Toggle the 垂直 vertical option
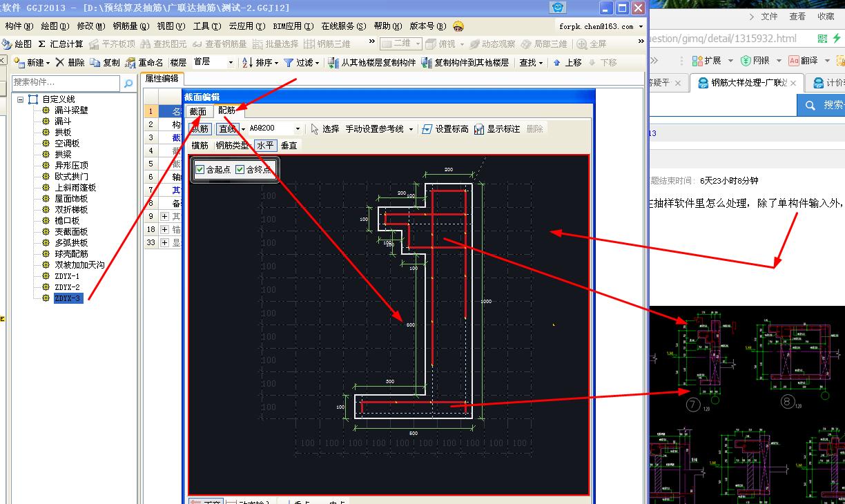845x504 pixels. pyautogui.click(x=289, y=145)
